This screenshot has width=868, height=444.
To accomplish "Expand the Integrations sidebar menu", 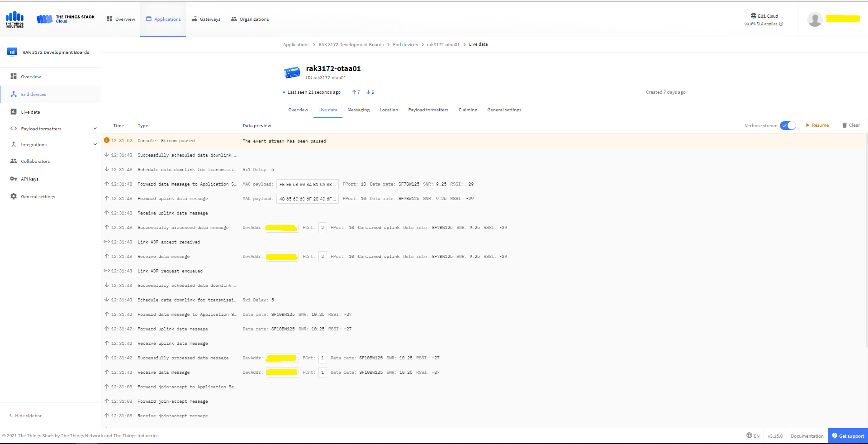I will pyautogui.click(x=95, y=144).
